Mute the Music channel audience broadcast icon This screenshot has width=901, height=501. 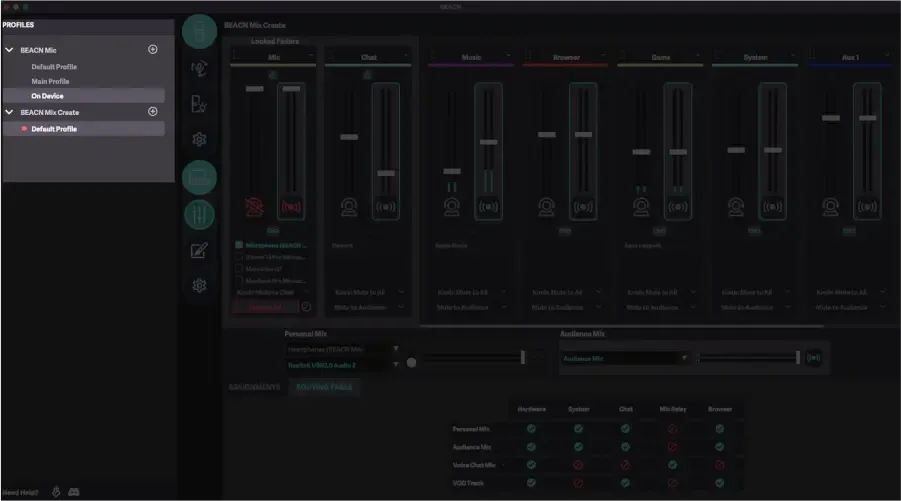pos(488,207)
